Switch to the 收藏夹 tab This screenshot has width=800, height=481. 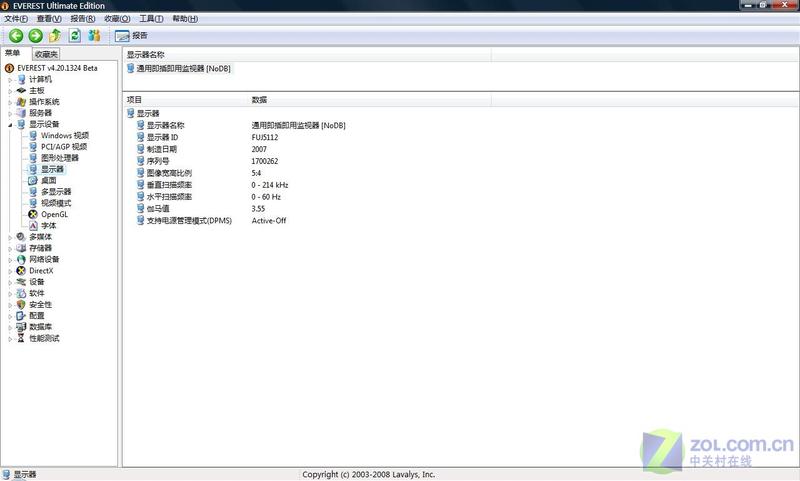click(x=46, y=54)
